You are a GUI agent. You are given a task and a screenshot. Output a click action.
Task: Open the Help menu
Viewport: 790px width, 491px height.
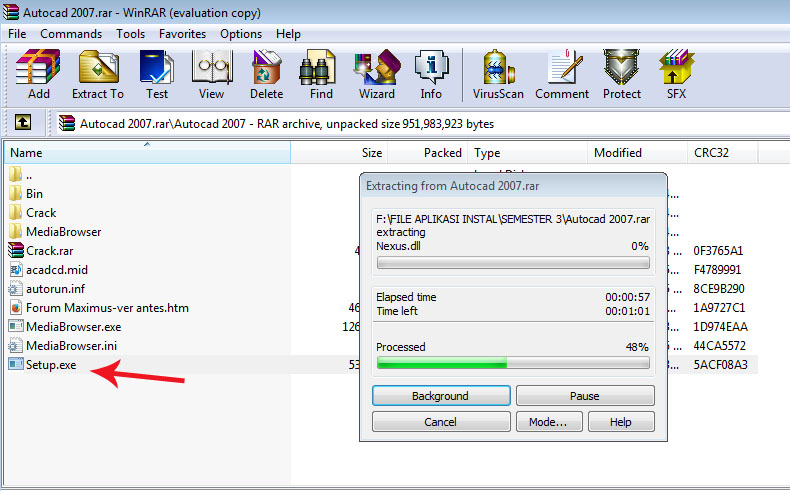(288, 34)
